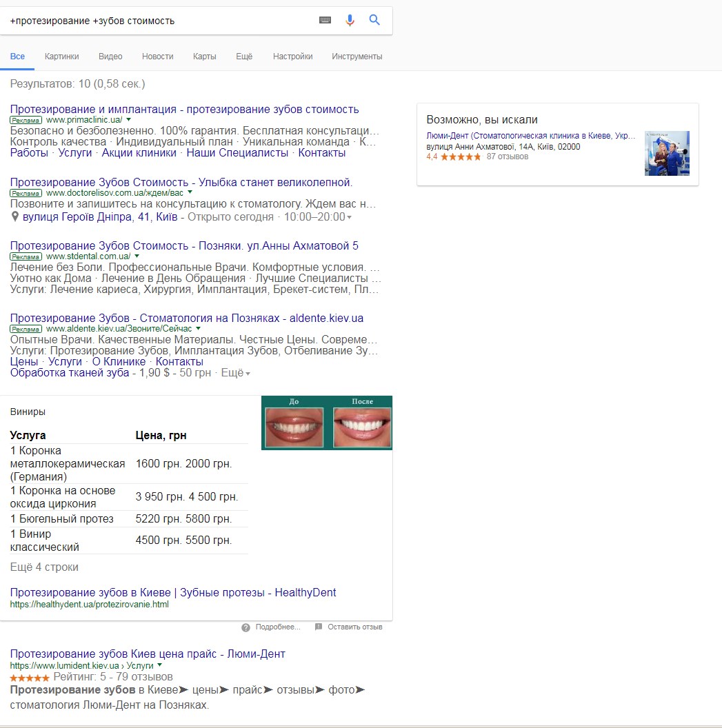Click the 'Обработка тканей зуба' price link
722x728 pixels.
(x=70, y=373)
